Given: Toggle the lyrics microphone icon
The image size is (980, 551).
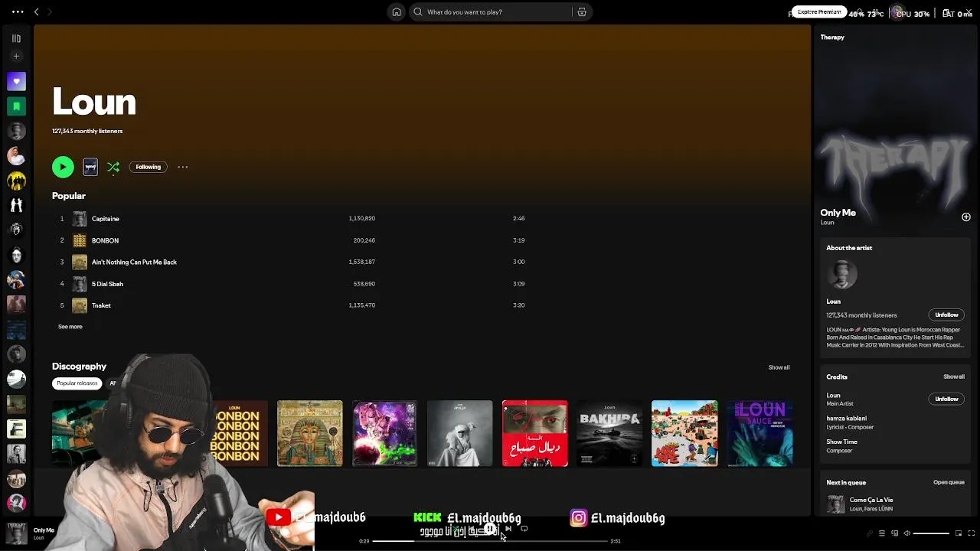Looking at the screenshot, I should (x=869, y=533).
